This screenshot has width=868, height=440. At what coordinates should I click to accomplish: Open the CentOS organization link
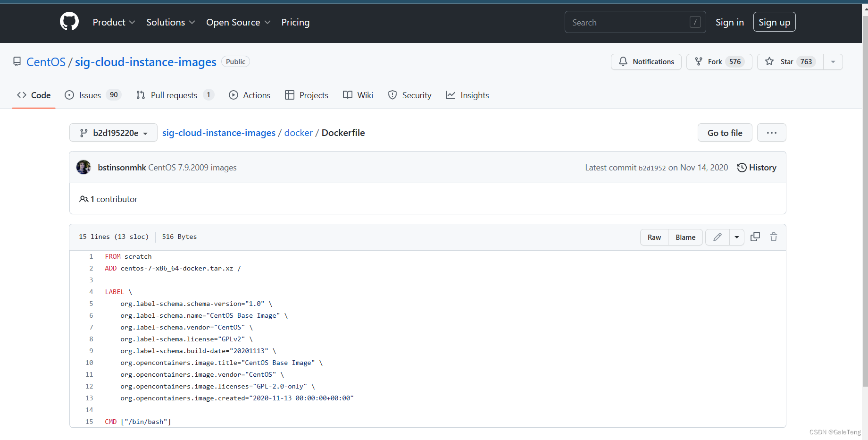46,62
